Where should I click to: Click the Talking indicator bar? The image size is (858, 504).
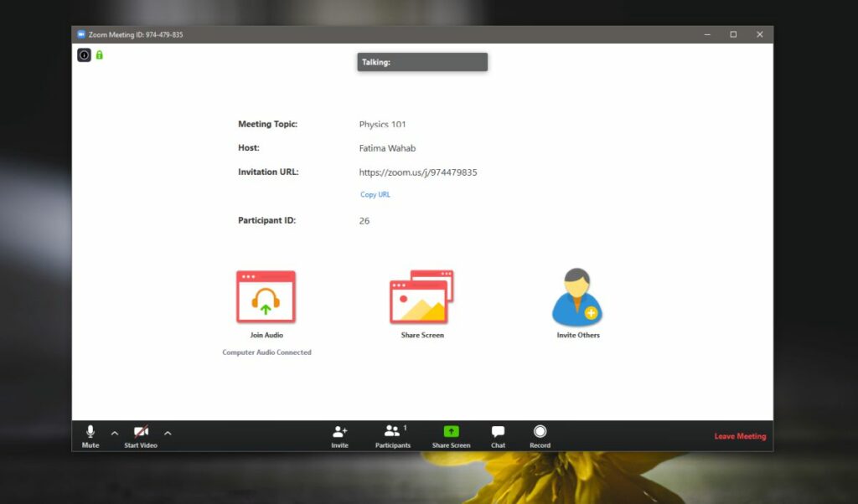tap(421, 61)
